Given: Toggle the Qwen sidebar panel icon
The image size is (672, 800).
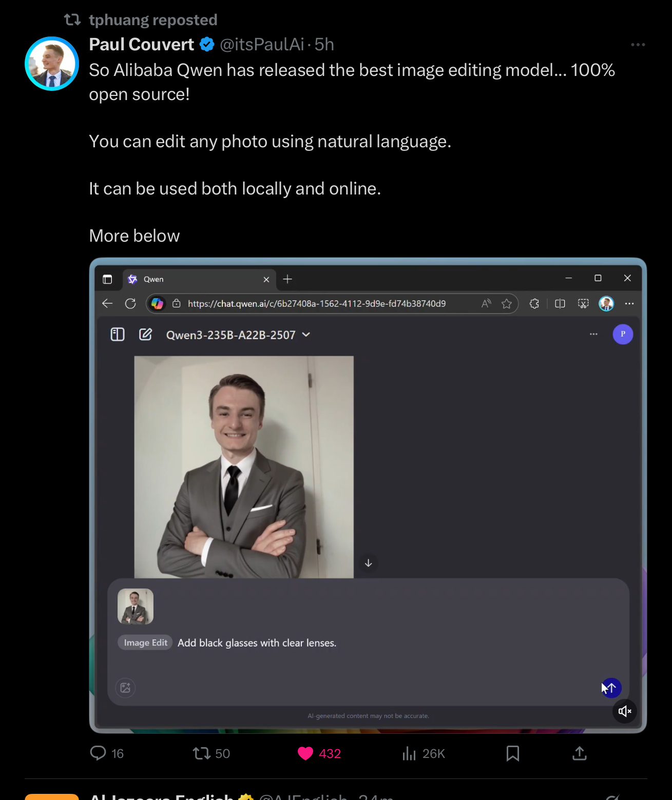Looking at the screenshot, I should (x=118, y=335).
